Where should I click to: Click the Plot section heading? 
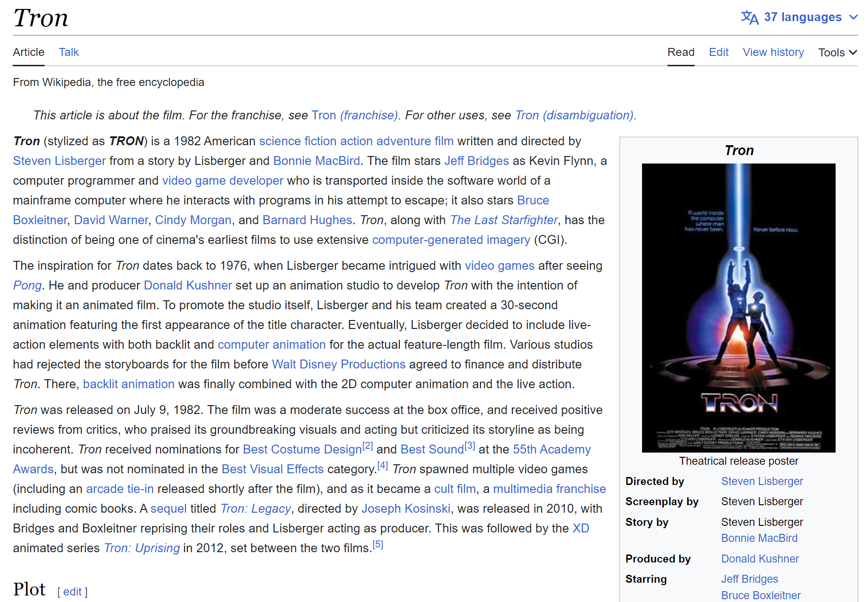click(x=29, y=589)
